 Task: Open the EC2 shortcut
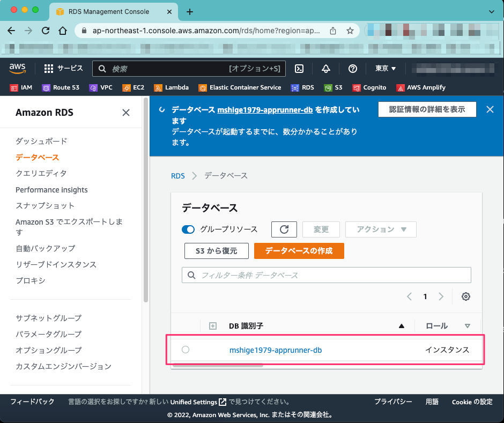point(134,87)
